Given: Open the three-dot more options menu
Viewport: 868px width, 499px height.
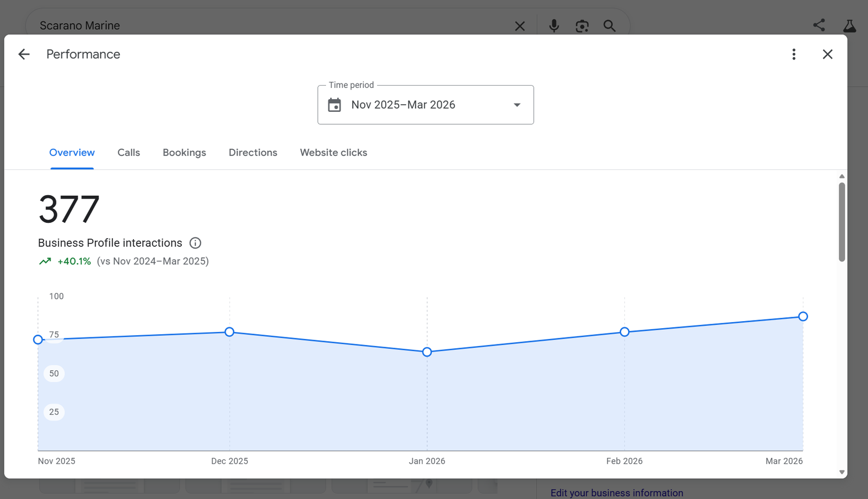Looking at the screenshot, I should [794, 54].
